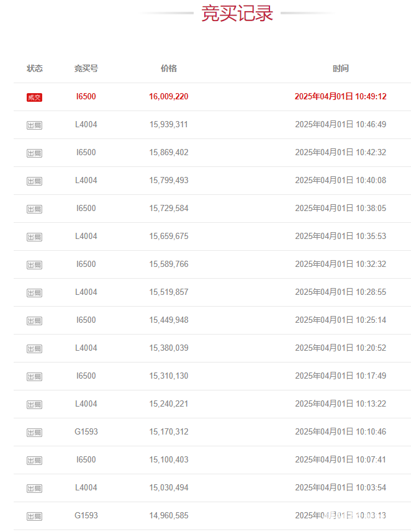
Task: Click the 价格 column header
Action: point(169,68)
